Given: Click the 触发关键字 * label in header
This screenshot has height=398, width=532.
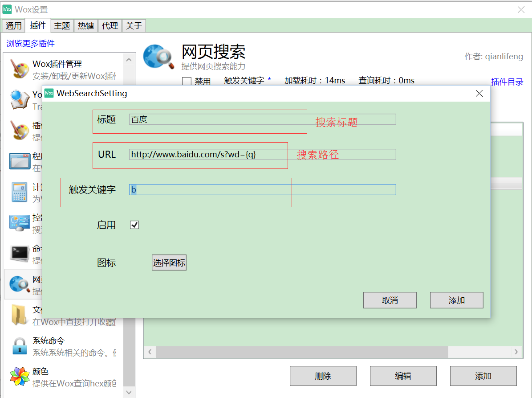Looking at the screenshot, I should 248,81.
